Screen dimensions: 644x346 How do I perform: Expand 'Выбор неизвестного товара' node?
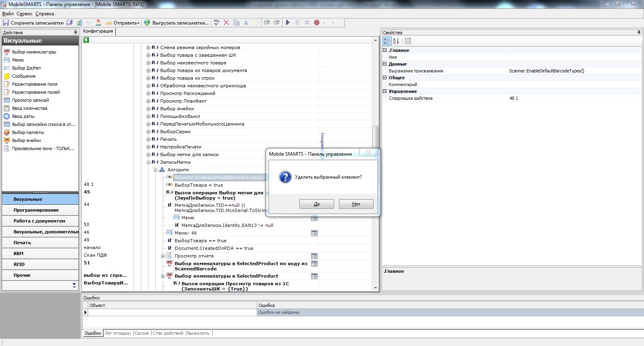click(x=148, y=63)
